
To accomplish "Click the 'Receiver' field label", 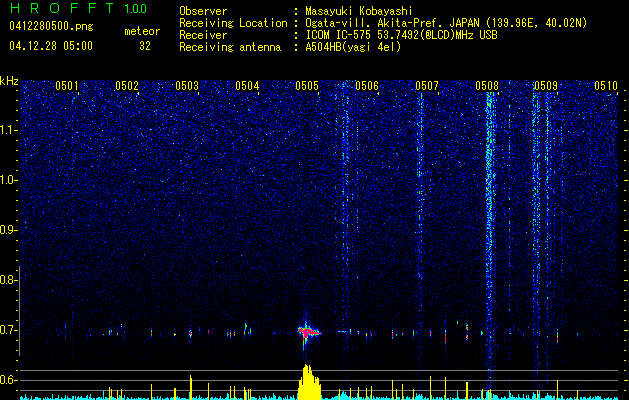I will [x=203, y=35].
